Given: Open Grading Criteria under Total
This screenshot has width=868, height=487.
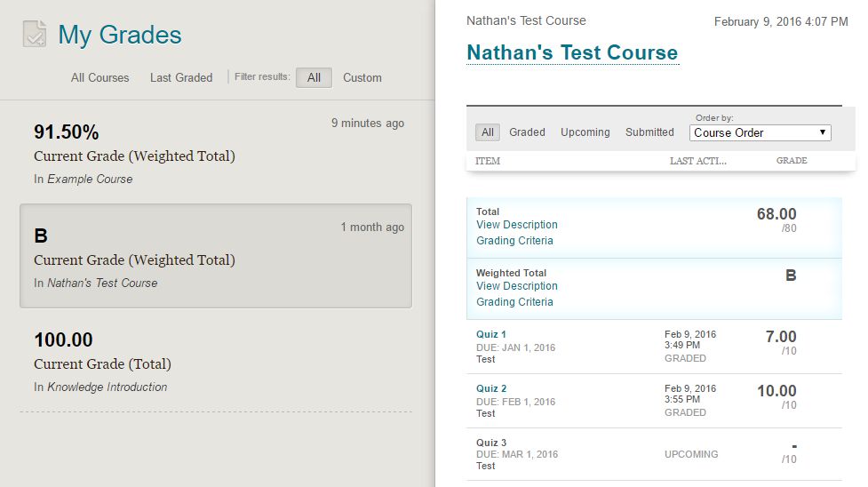Looking at the screenshot, I should pos(514,241).
